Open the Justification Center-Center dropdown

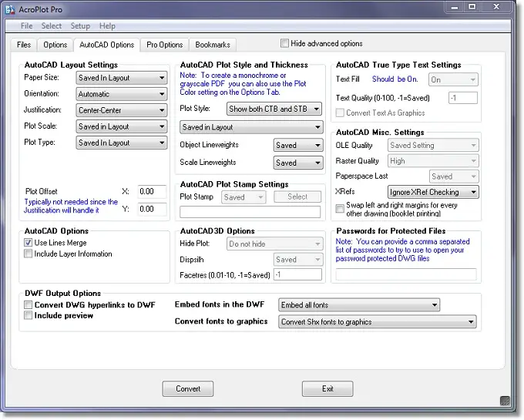[122, 110]
